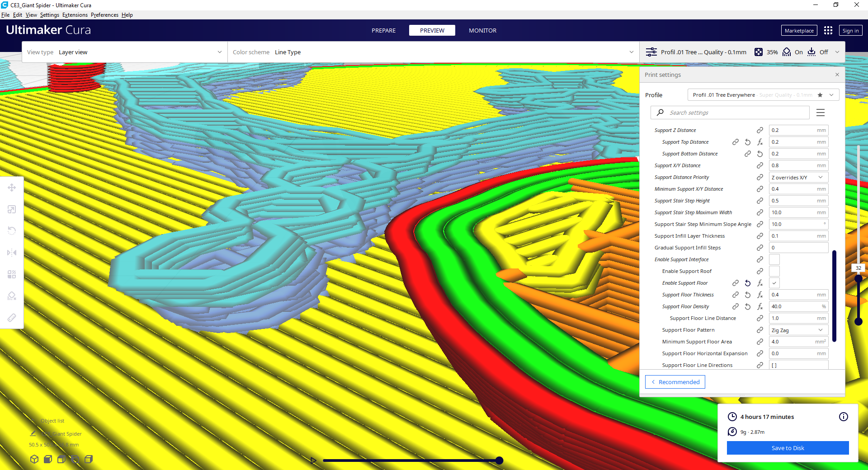Reset Support Top Distance to default

(x=748, y=142)
